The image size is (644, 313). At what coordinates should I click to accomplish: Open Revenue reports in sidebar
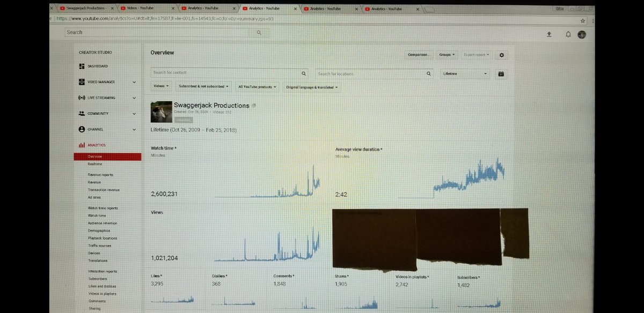(x=100, y=175)
